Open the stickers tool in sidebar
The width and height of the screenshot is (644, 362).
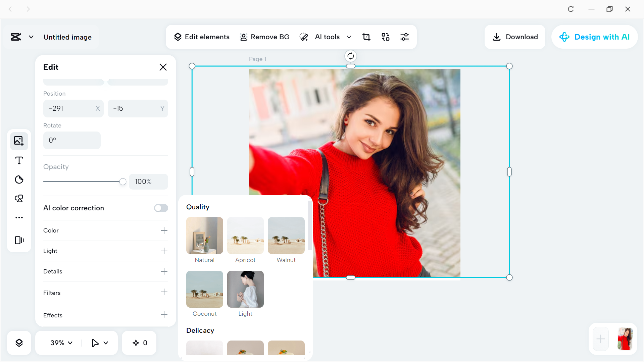[19, 179]
